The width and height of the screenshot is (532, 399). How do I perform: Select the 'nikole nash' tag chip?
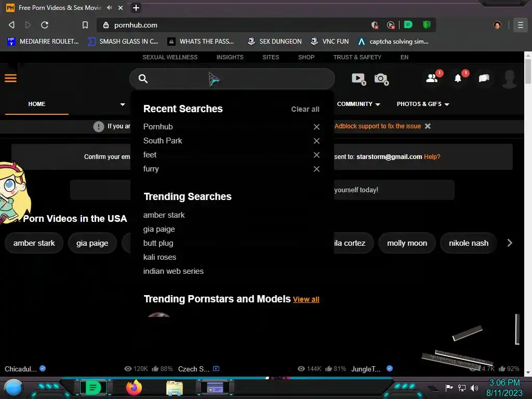pos(469,243)
